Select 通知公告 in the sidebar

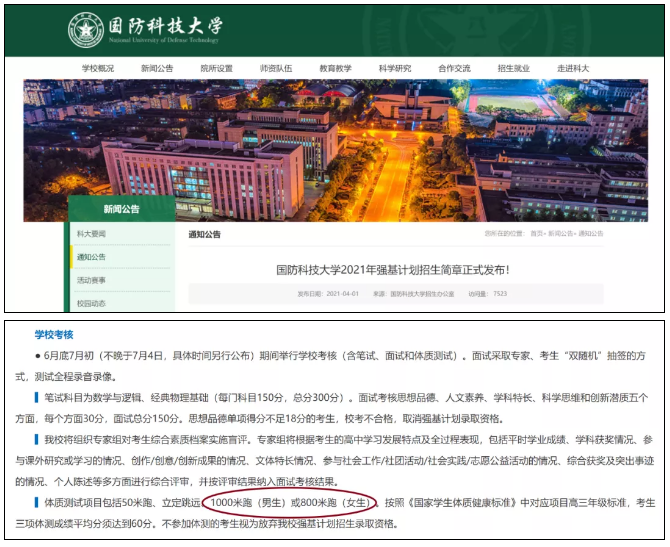[91, 257]
